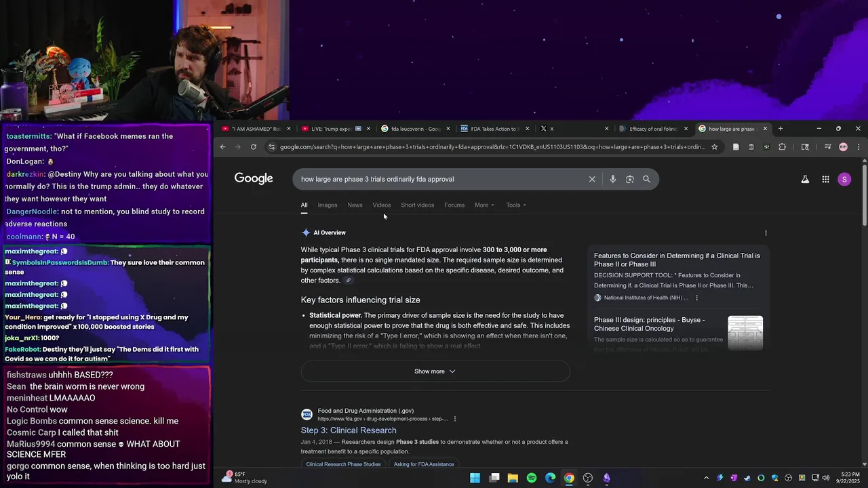This screenshot has width=868, height=488.
Task: Open Chrome extensions puzzle icon
Action: 782,147
